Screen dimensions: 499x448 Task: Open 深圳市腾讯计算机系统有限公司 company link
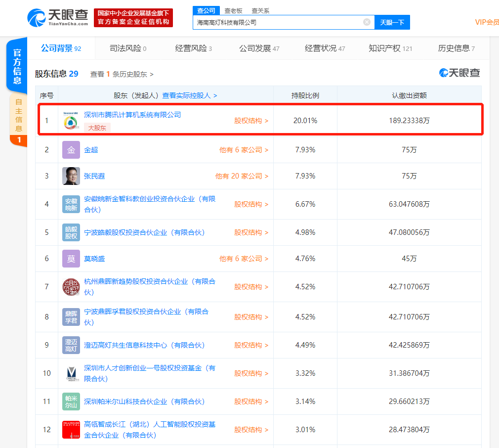[x=132, y=115]
